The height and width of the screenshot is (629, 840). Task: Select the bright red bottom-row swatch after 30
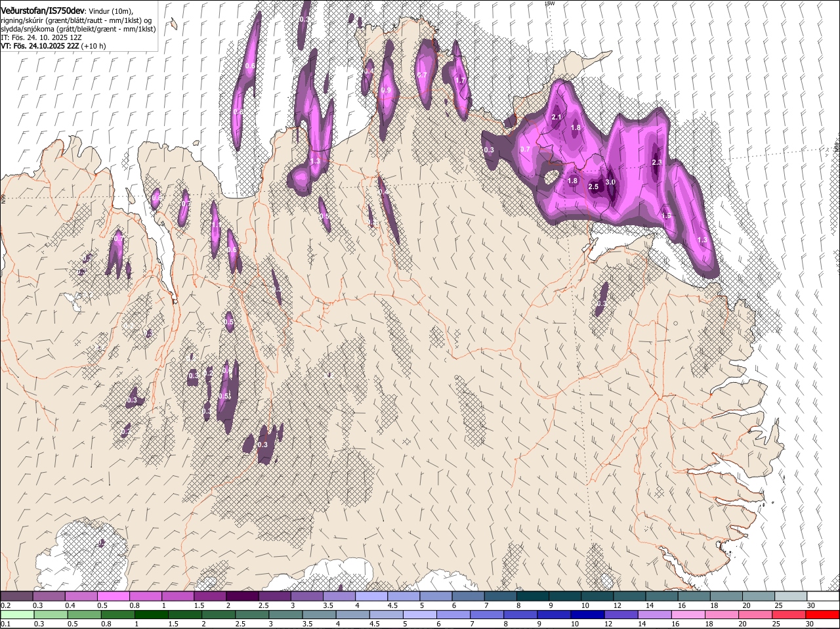point(823,615)
